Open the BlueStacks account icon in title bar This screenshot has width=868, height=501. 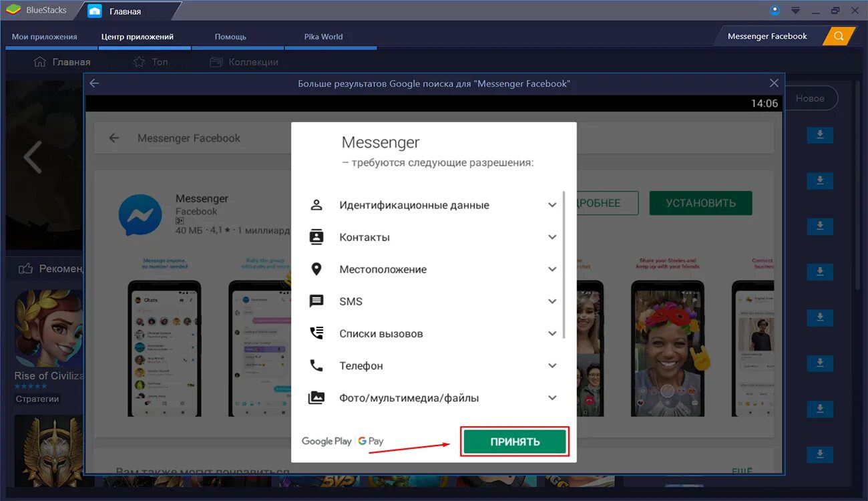click(775, 10)
